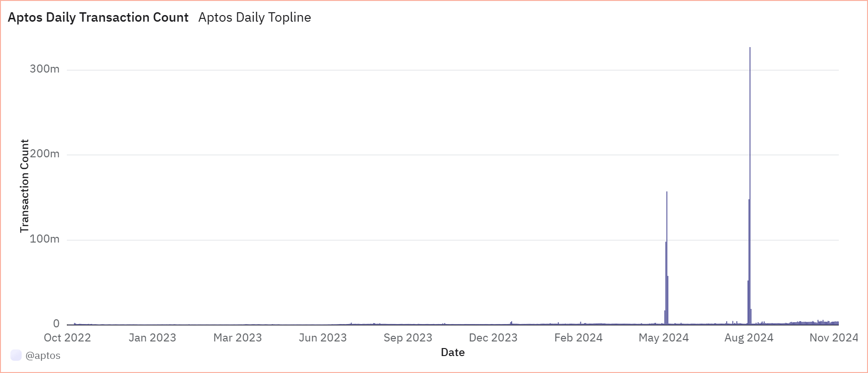Open the @aptos author link

pyautogui.click(x=43, y=356)
